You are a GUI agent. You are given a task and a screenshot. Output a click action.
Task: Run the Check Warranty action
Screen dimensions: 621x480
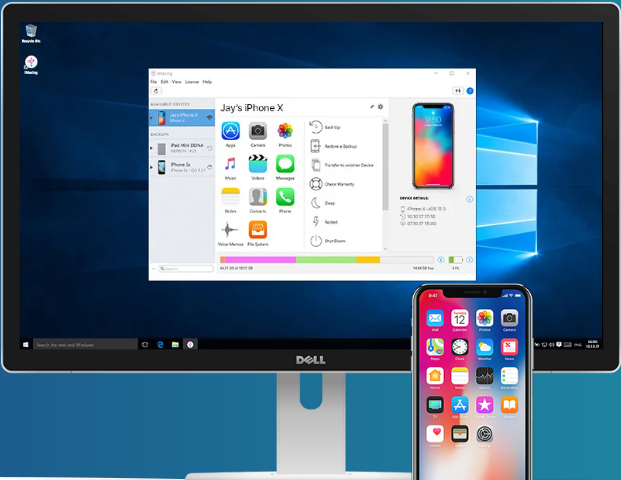332,184
